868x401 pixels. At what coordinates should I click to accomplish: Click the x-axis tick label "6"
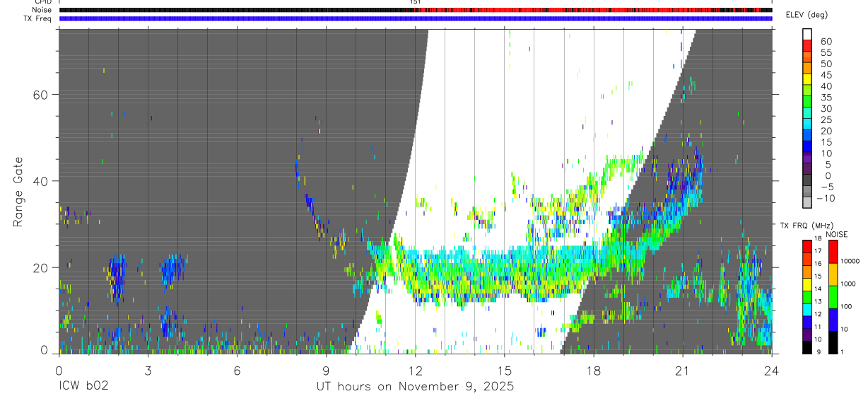tap(237, 371)
